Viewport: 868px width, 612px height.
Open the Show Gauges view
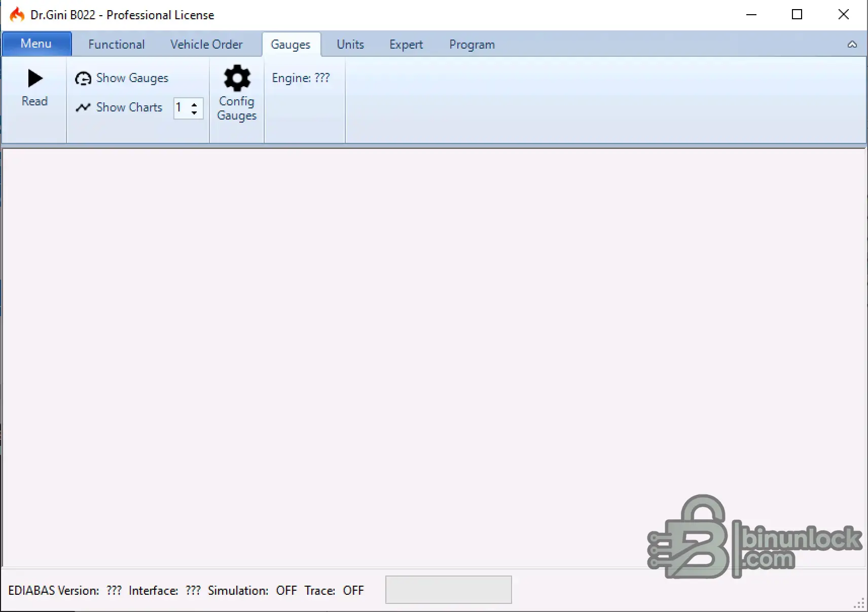pyautogui.click(x=122, y=78)
